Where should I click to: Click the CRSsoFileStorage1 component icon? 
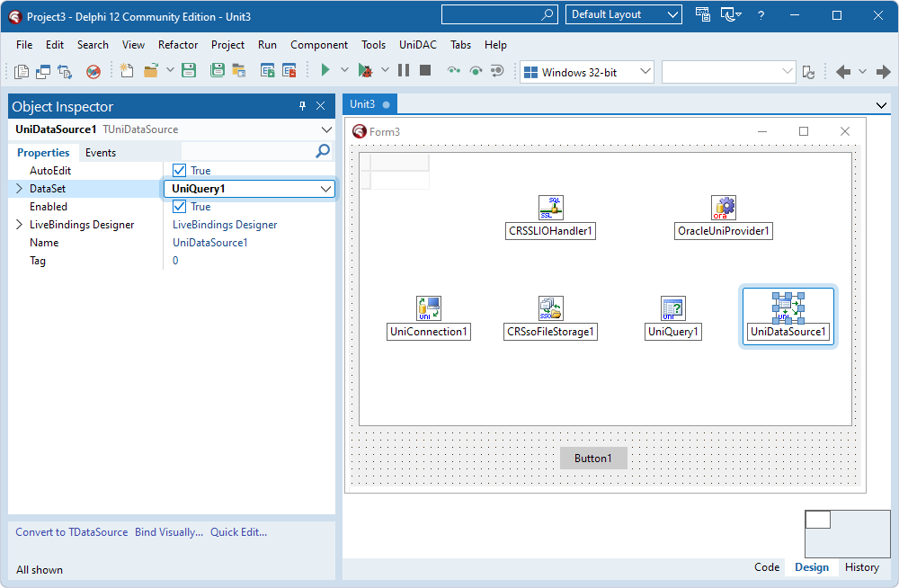pyautogui.click(x=551, y=308)
